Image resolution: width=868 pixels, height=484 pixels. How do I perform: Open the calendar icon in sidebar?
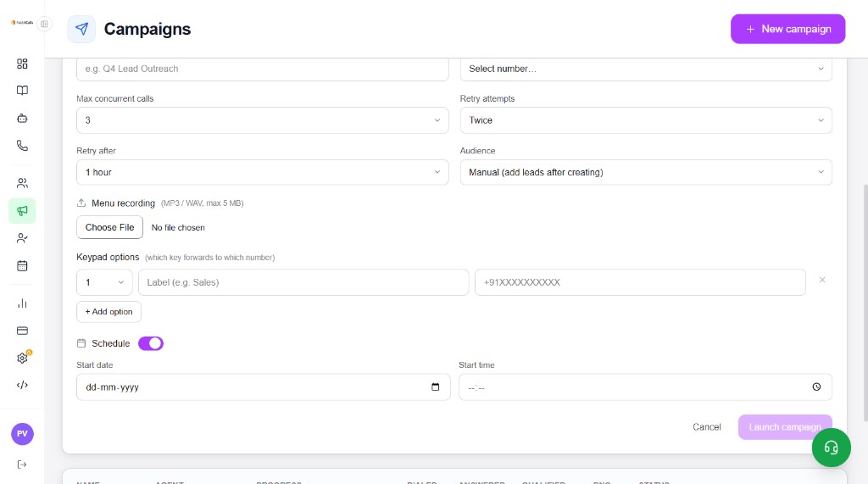(22, 266)
